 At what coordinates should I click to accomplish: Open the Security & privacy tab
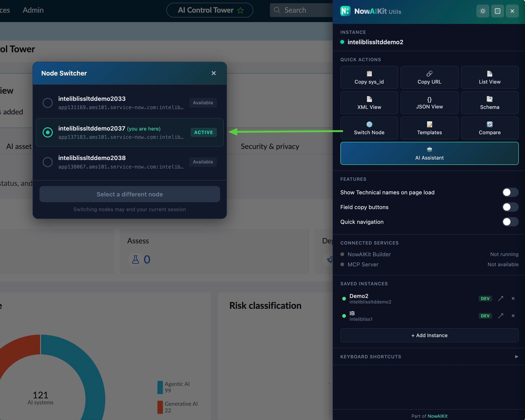(x=270, y=146)
